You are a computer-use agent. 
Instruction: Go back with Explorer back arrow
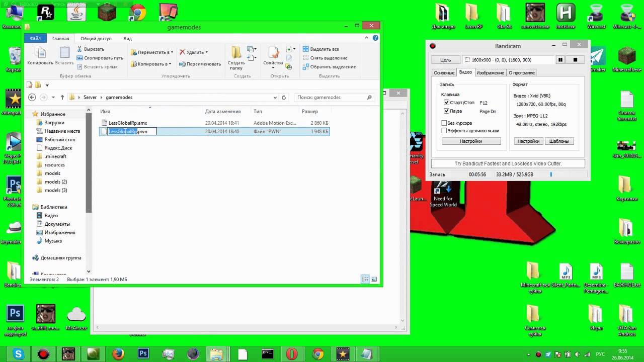32,98
